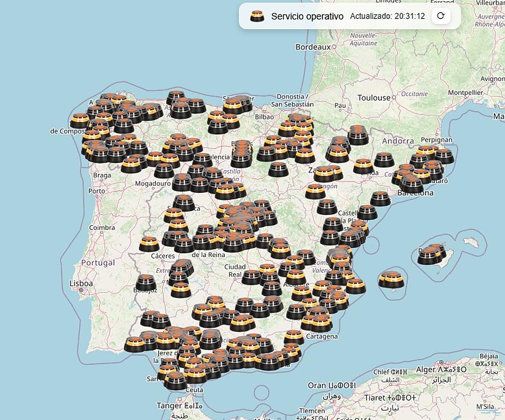This screenshot has height=420, width=505.
Task: Click the beacon marker over Lleida
Action: (363, 166)
